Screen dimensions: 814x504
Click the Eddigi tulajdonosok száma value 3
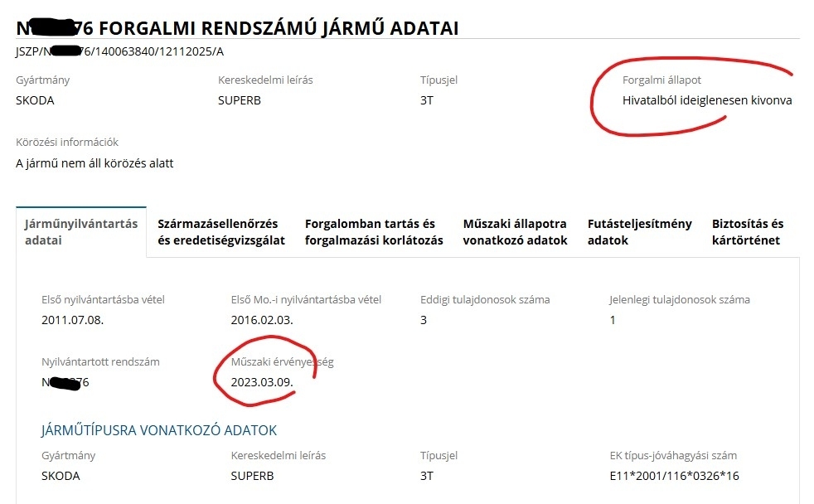[x=424, y=320]
